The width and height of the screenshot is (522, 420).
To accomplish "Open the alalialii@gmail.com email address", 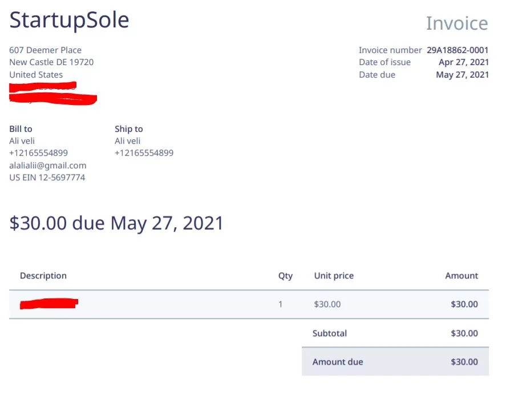I will (x=47, y=165).
